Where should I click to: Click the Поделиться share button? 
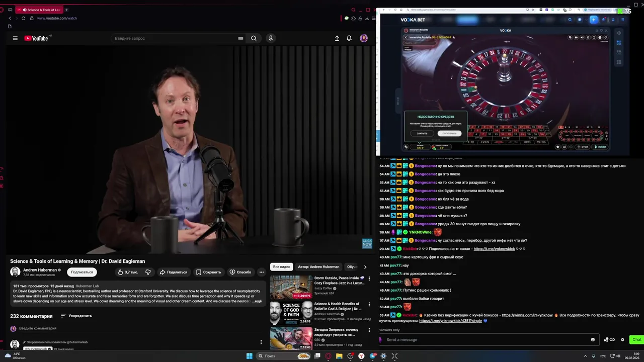pyautogui.click(x=174, y=272)
